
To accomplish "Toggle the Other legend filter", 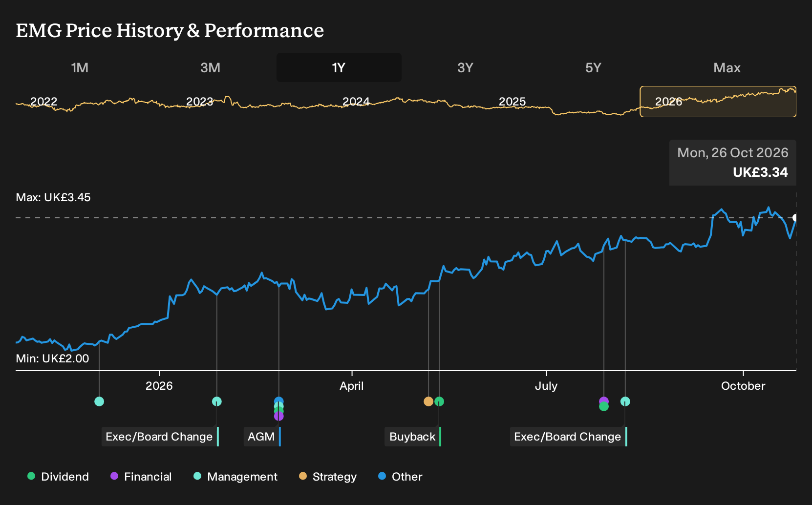I will pos(400,477).
